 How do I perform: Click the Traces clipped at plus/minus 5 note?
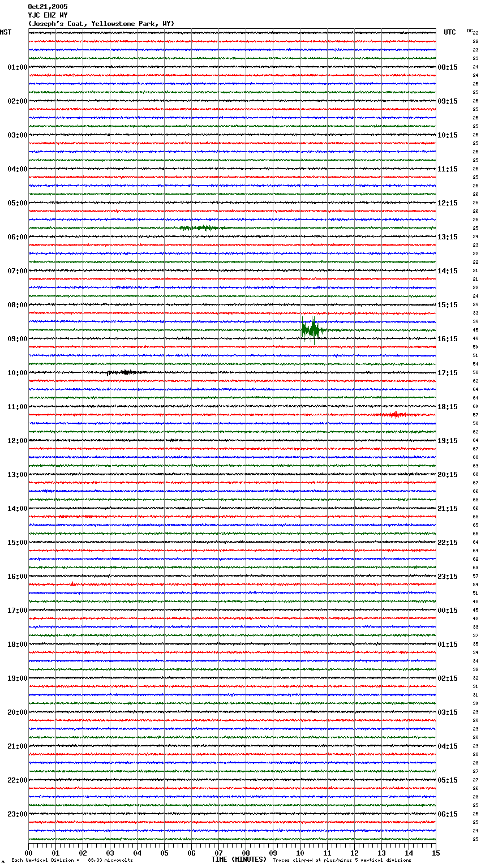pos(342,861)
